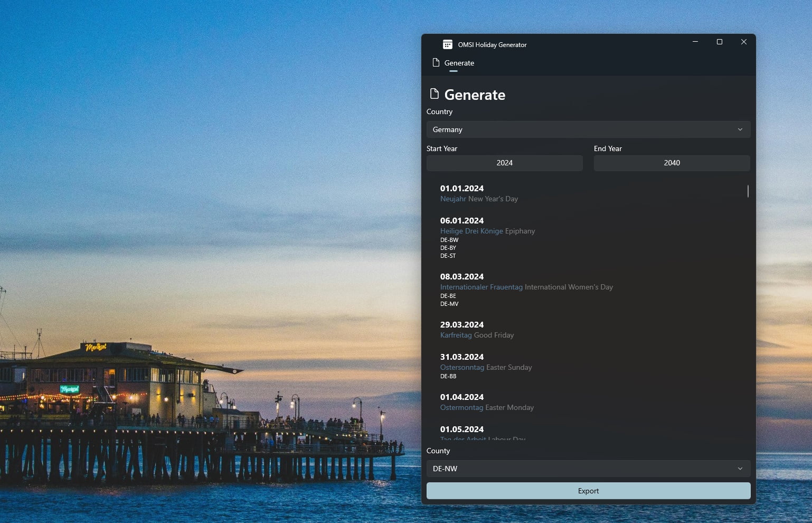The height and width of the screenshot is (523, 812).
Task: Focus the End Year field showing 2040
Action: pyautogui.click(x=672, y=163)
